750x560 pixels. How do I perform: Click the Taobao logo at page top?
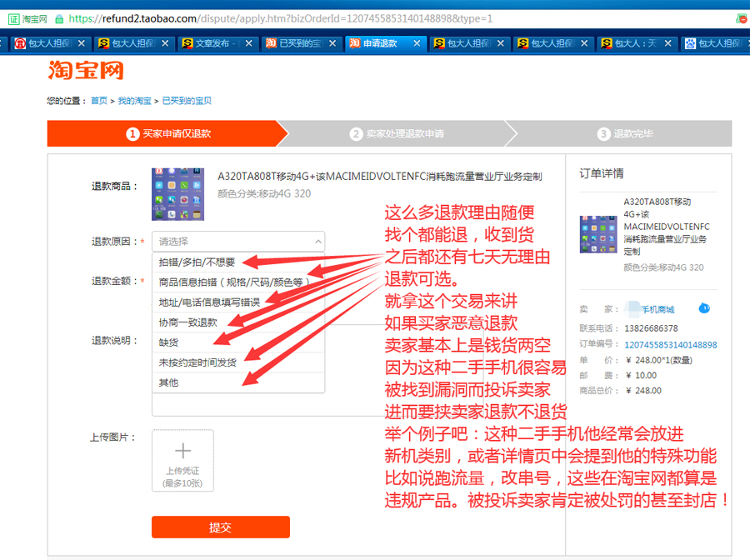85,70
